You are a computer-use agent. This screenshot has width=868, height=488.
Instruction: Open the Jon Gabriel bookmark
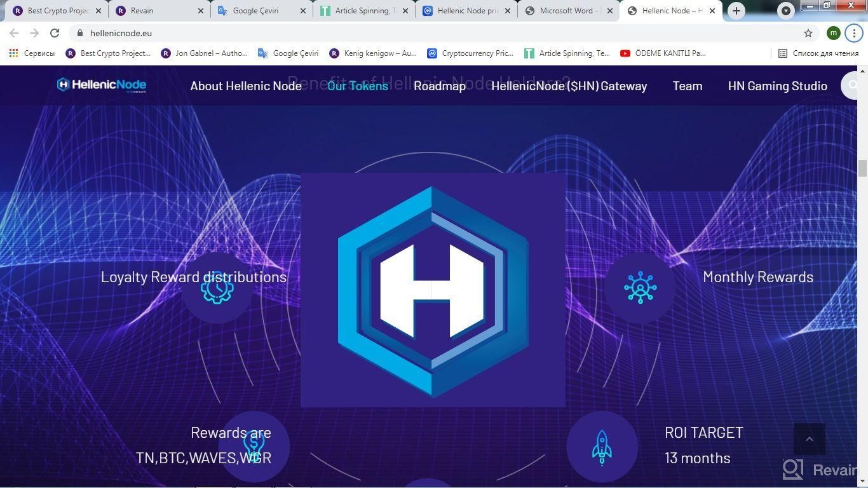(x=205, y=53)
